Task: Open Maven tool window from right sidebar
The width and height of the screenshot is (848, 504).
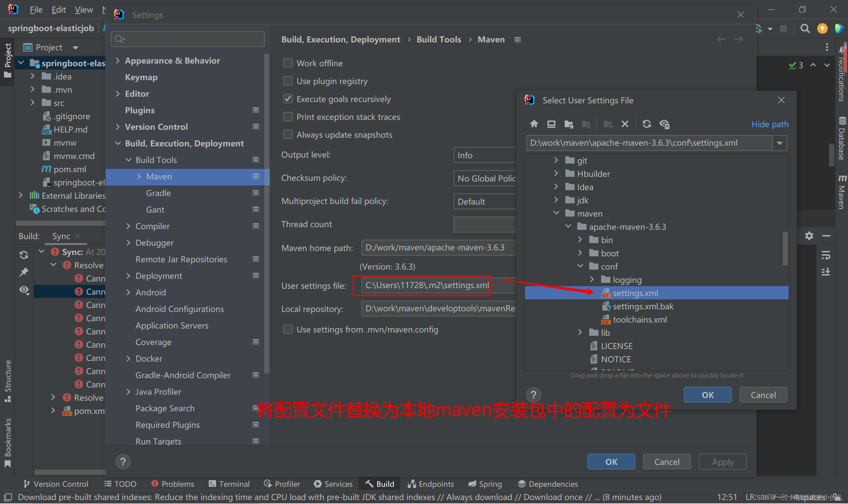Action: coord(842,191)
